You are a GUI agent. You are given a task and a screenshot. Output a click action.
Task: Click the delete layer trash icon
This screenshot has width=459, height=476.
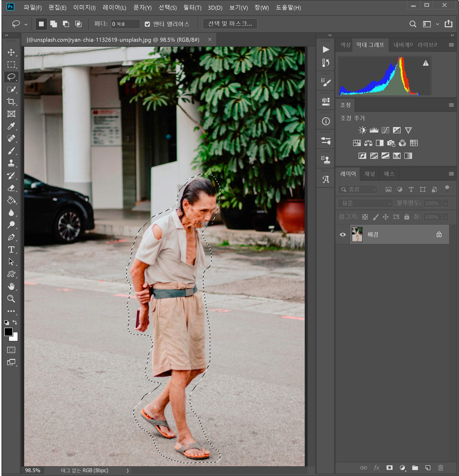pyautogui.click(x=440, y=467)
